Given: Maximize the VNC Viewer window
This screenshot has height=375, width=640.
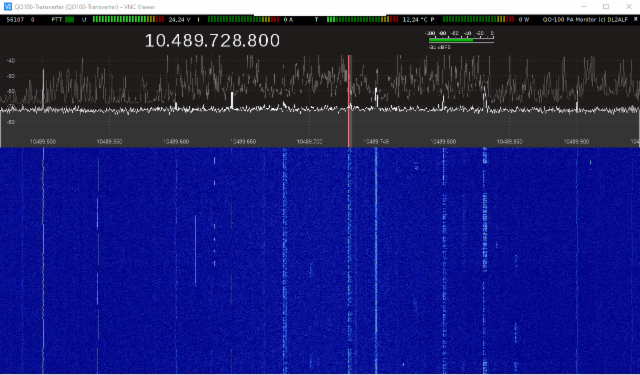Looking at the screenshot, I should point(606,7).
